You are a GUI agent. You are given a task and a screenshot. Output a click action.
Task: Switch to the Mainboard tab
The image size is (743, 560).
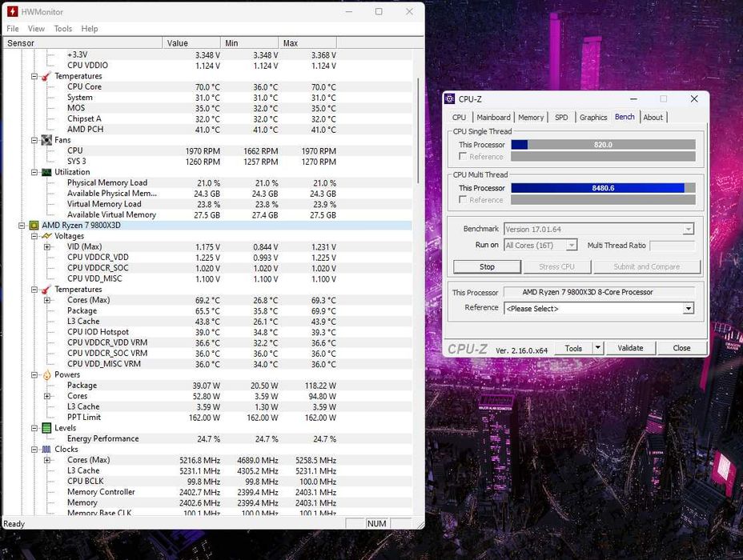(493, 118)
